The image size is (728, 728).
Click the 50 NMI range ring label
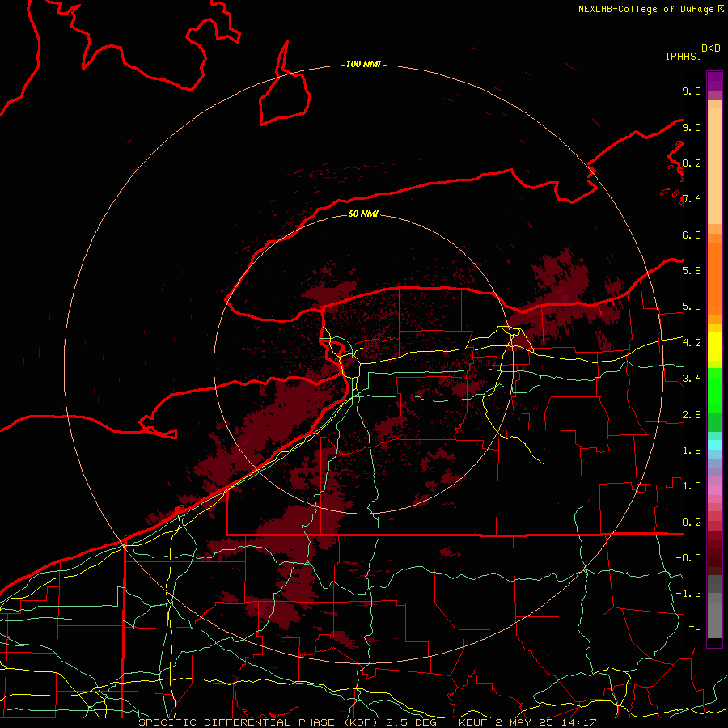[363, 214]
